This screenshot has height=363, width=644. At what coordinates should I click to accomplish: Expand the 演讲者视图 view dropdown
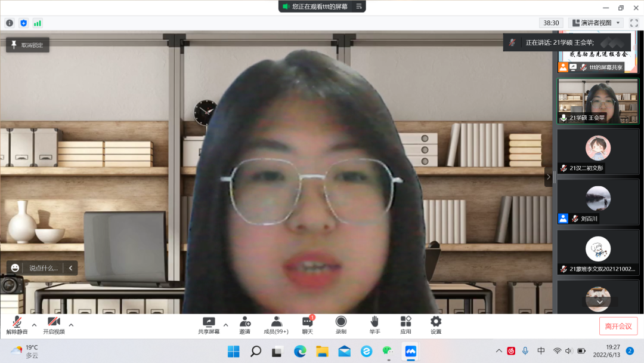[596, 23]
